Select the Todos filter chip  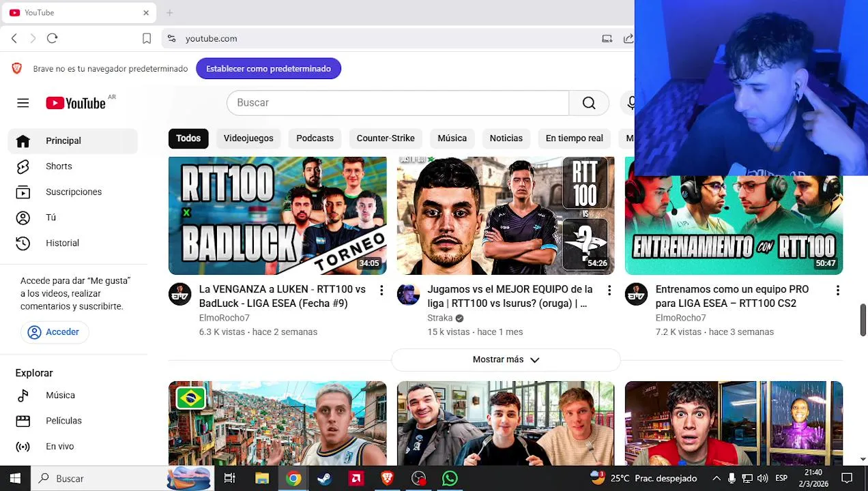coord(188,138)
